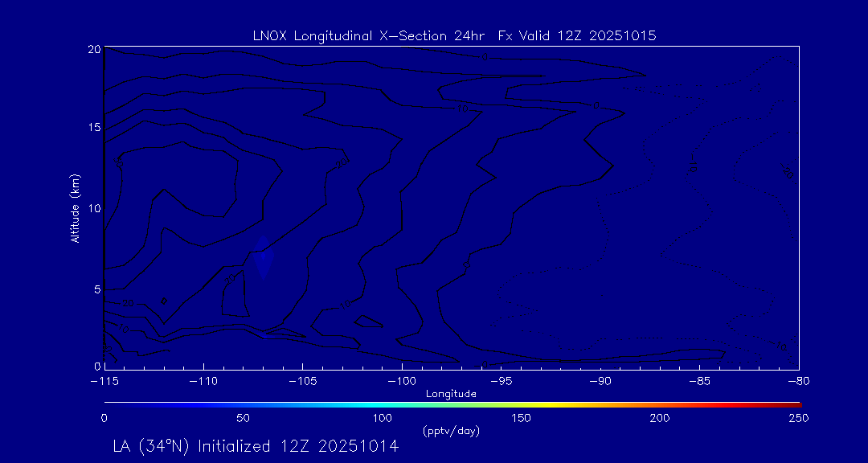Screen dimensions: 868x463
Task: Click the color bar's 100 value label
Action: (383, 418)
